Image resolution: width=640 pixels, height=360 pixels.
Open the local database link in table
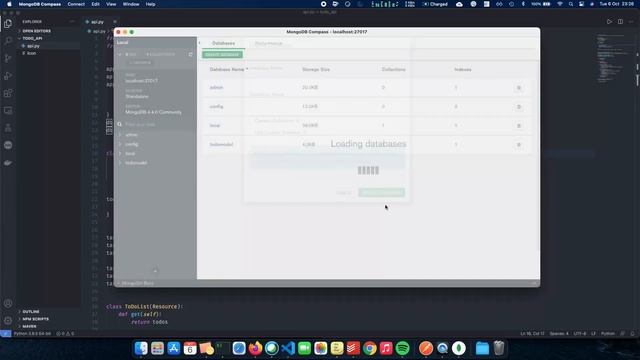pyautogui.click(x=215, y=126)
